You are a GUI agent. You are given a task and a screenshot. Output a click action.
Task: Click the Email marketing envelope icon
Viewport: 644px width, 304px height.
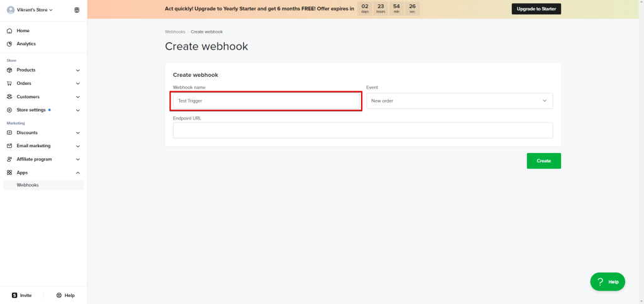pyautogui.click(x=9, y=146)
